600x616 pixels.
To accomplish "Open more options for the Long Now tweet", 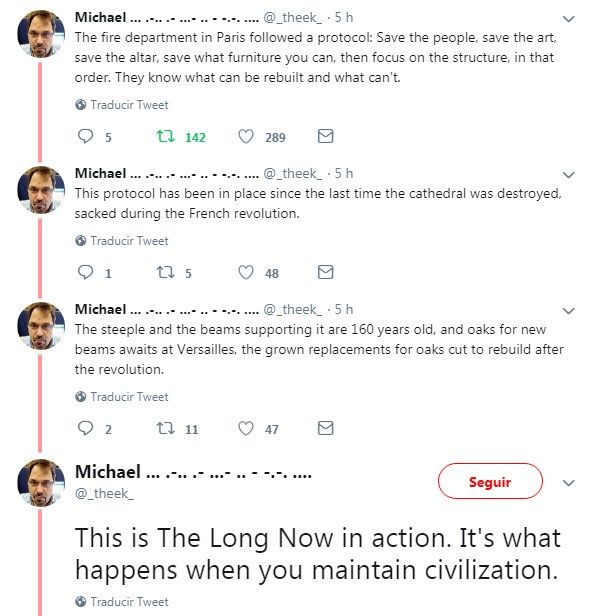I will pos(568,482).
